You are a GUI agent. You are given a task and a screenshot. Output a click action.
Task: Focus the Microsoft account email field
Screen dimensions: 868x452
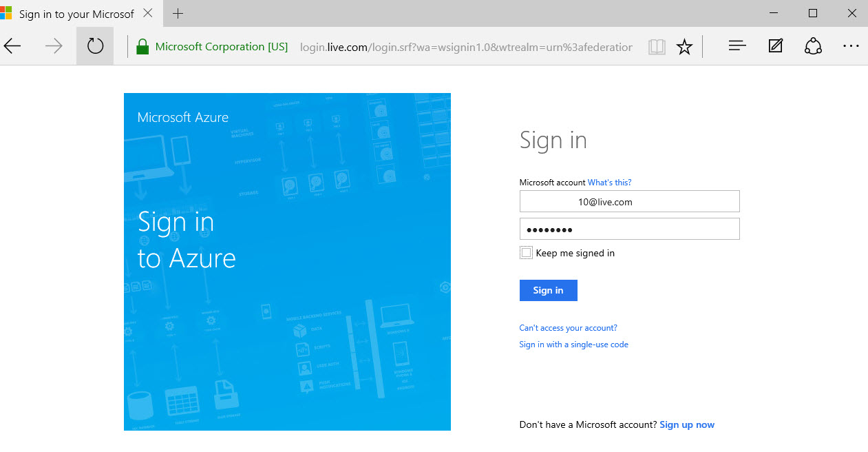click(x=629, y=202)
